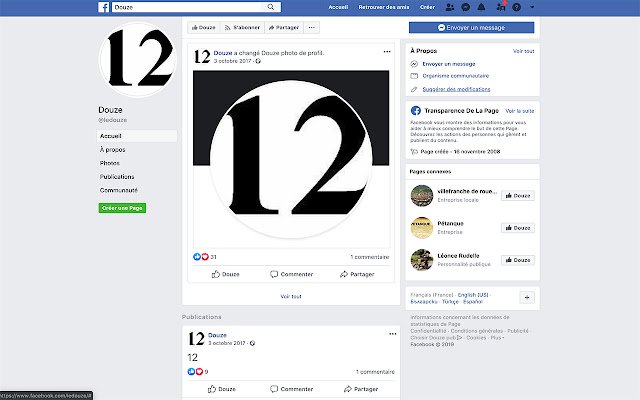Toggle S'abonner follow button

[242, 27]
